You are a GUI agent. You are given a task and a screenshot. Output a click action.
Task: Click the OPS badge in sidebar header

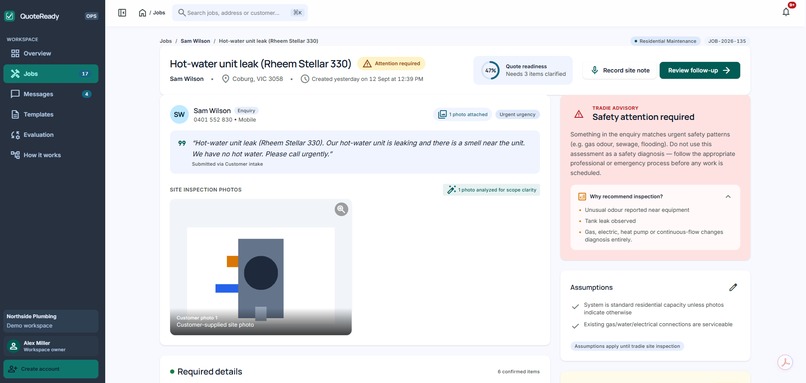91,16
